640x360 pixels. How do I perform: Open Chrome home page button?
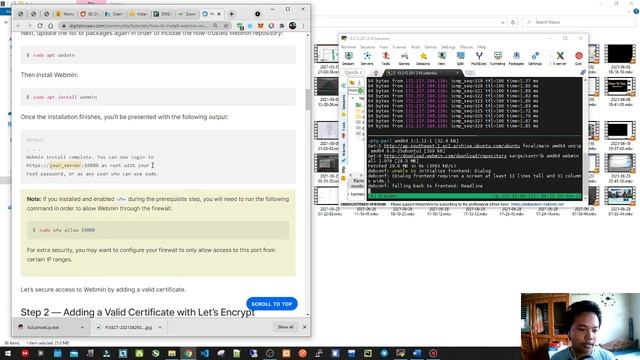[51, 25]
